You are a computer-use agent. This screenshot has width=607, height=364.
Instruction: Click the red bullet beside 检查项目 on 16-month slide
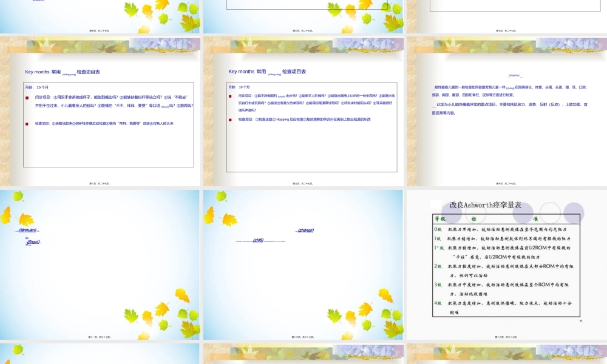pyautogui.click(x=231, y=120)
